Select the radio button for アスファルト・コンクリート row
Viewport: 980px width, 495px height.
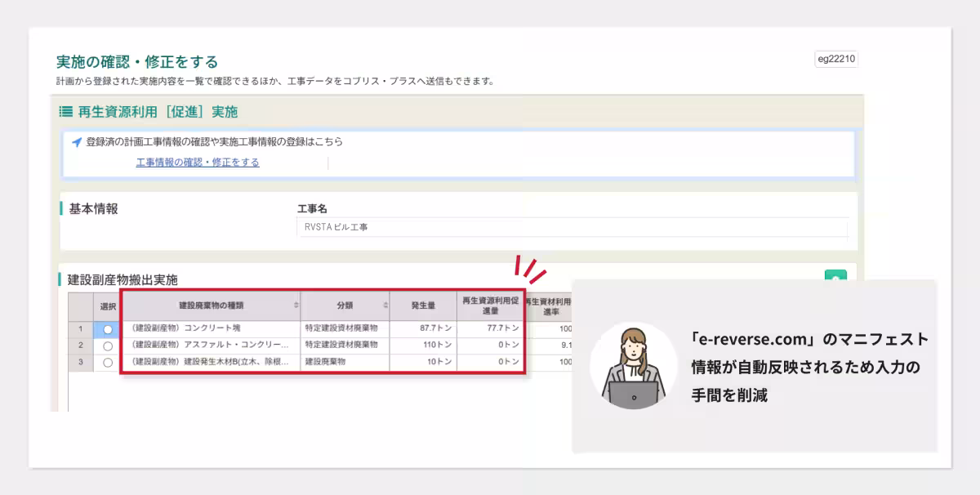[x=106, y=346]
